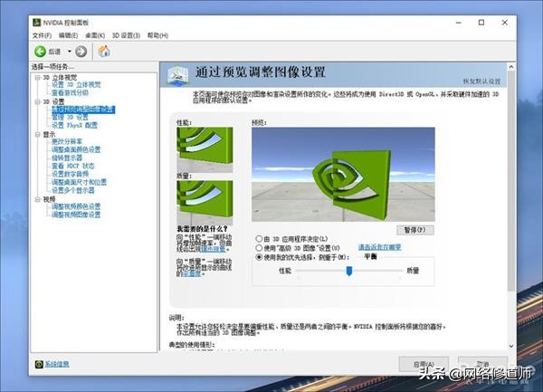Image resolution: width=543 pixels, height=392 pixels.
Task: Select 使用我的优先选择 radio option
Action: [x=260, y=257]
